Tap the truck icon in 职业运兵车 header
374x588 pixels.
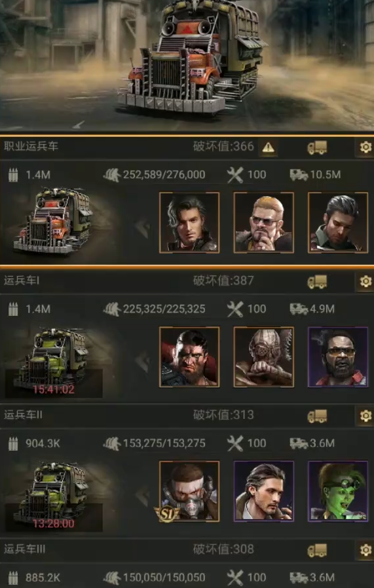click(x=317, y=147)
